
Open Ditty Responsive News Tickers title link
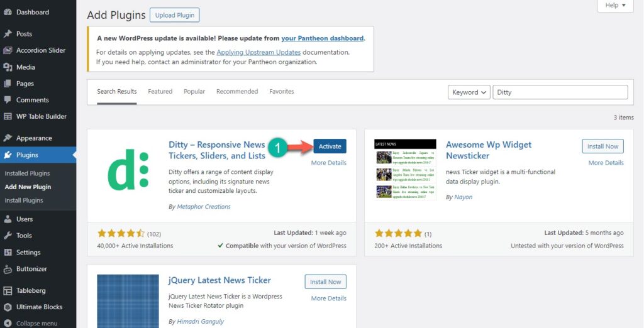(217, 150)
